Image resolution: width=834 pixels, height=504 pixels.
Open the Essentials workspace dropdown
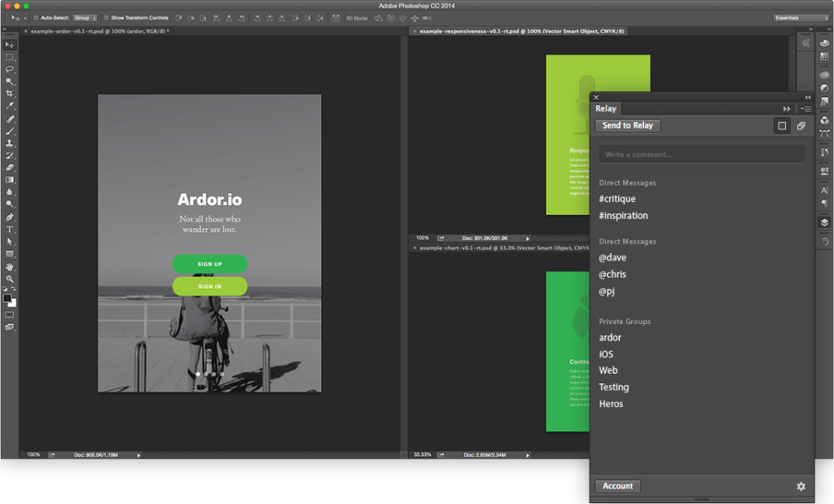click(x=801, y=18)
